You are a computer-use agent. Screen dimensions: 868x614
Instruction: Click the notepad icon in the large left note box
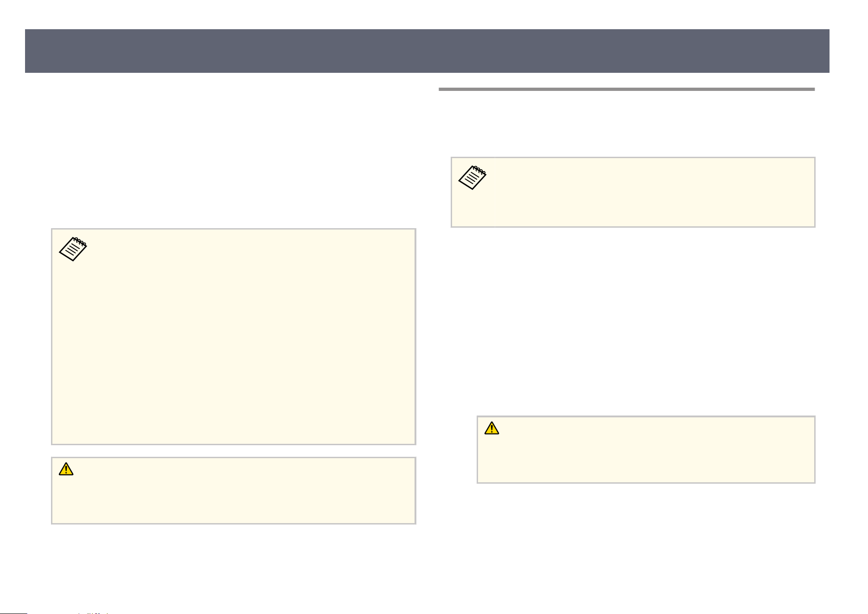click(x=73, y=249)
